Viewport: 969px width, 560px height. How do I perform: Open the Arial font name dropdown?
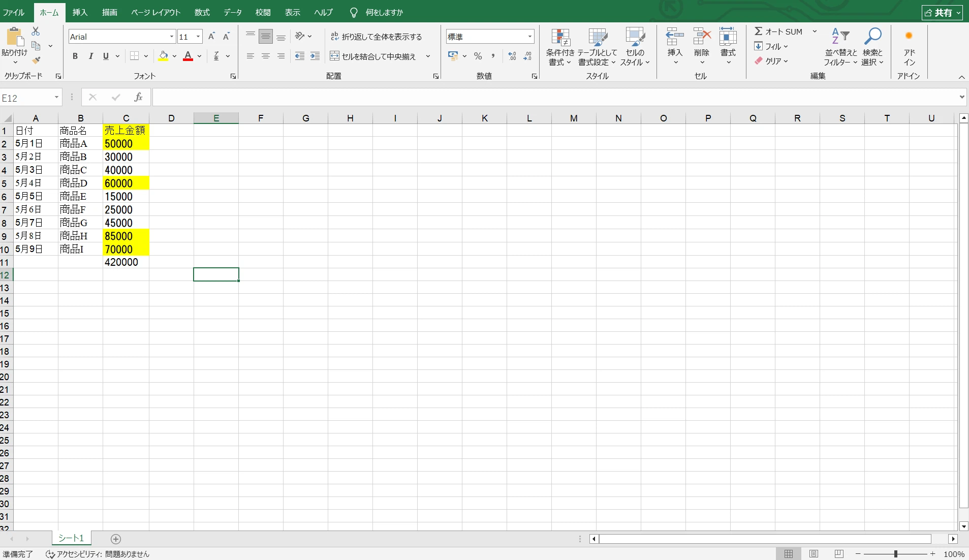[172, 37]
